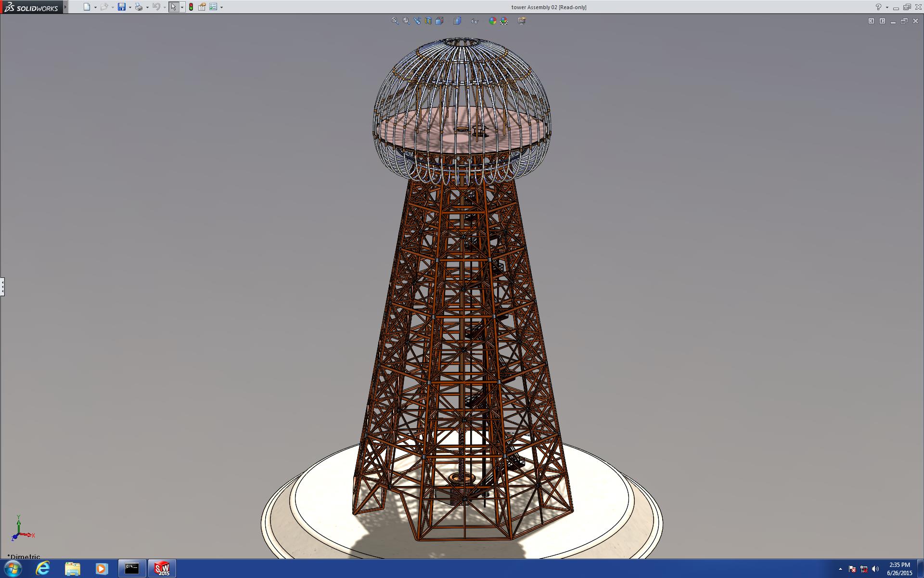Screen dimensions: 924x578
Task: Open View Settings icon
Action: tap(522, 21)
